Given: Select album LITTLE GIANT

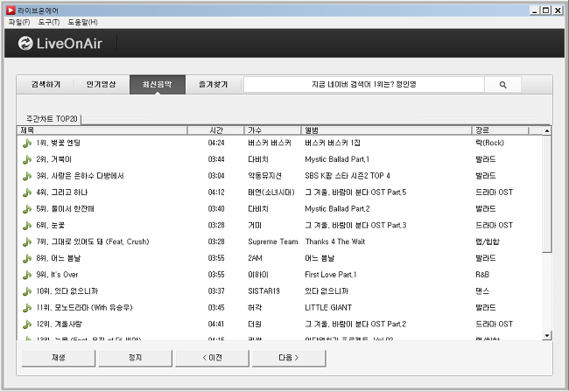Looking at the screenshot, I should click(x=328, y=308).
